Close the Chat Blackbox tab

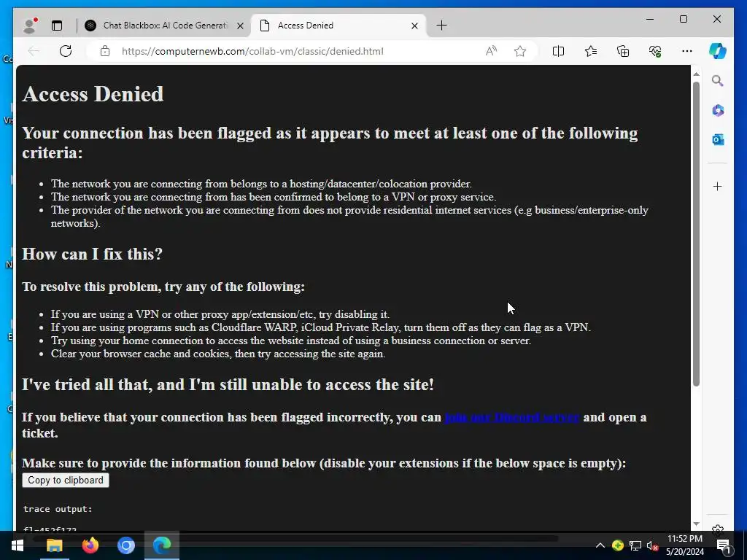(241, 26)
